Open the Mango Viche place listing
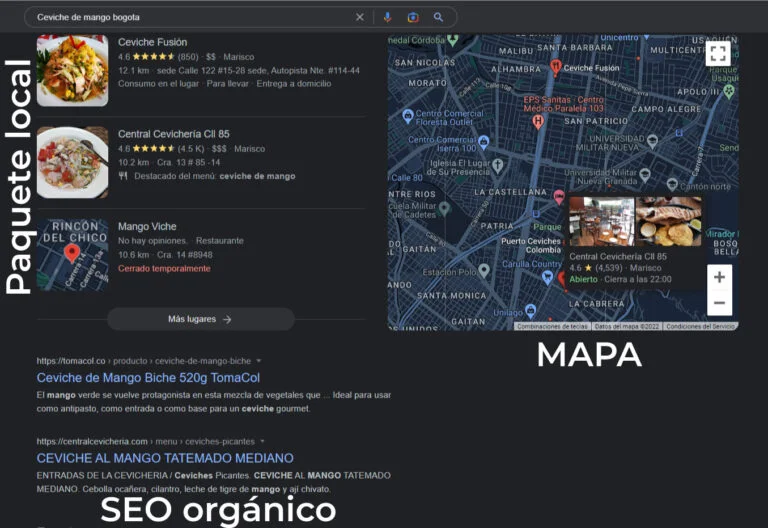The width and height of the screenshot is (768, 528). (147, 226)
